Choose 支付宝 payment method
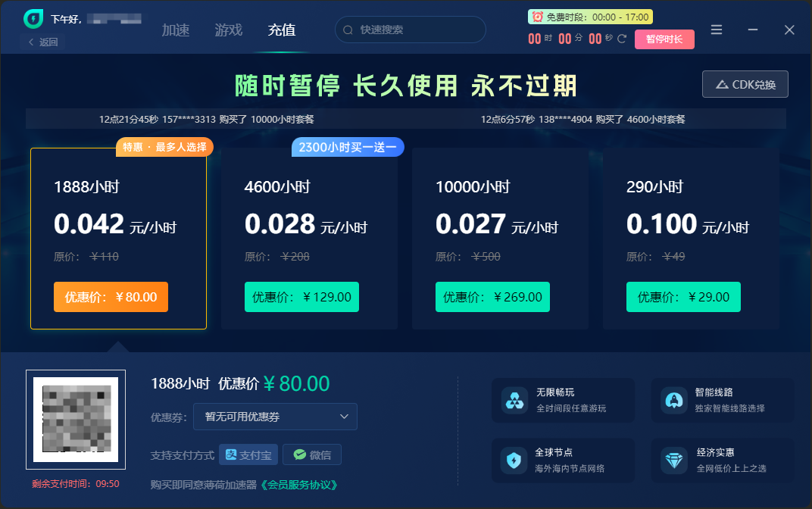This screenshot has height=509, width=812. [x=248, y=454]
